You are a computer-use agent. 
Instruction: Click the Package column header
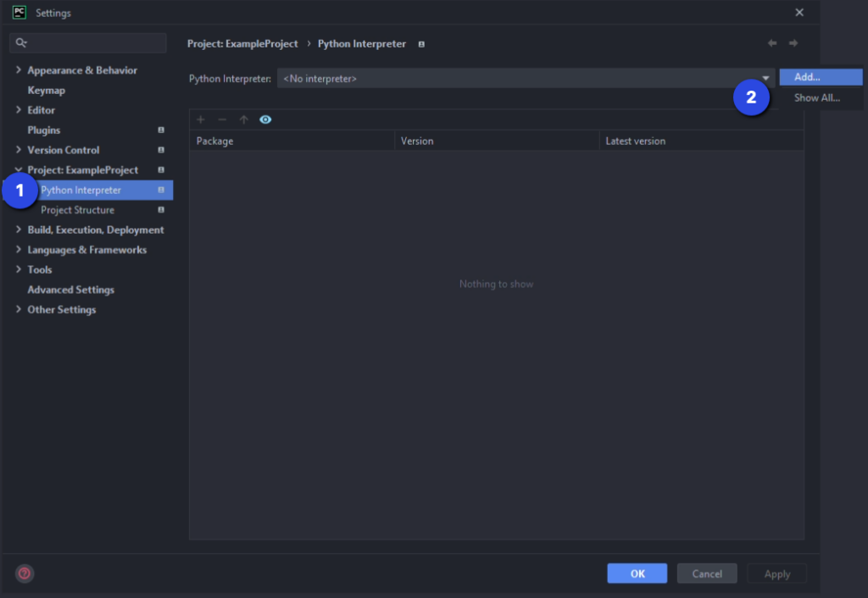(292, 141)
